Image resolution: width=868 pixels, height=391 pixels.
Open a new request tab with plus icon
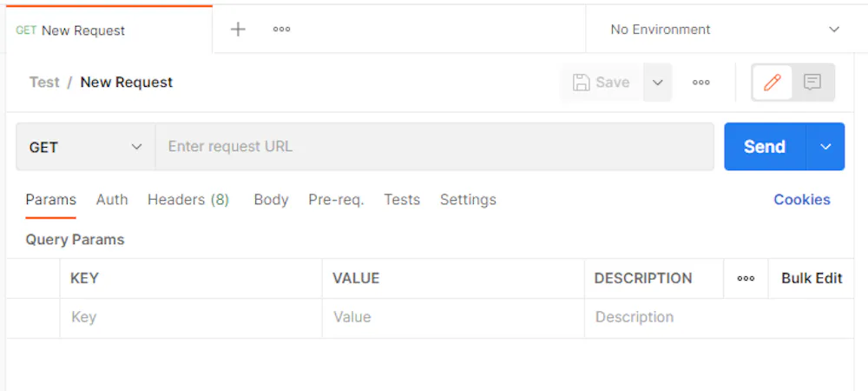pyautogui.click(x=238, y=30)
